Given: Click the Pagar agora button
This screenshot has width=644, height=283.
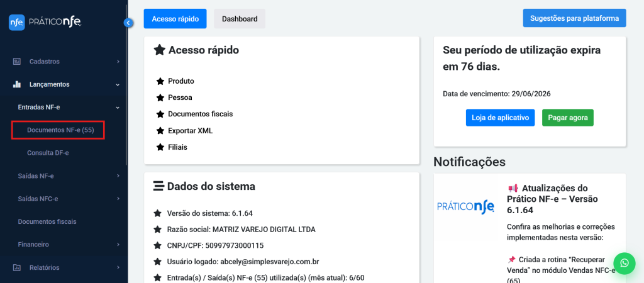Looking at the screenshot, I should point(567,118).
